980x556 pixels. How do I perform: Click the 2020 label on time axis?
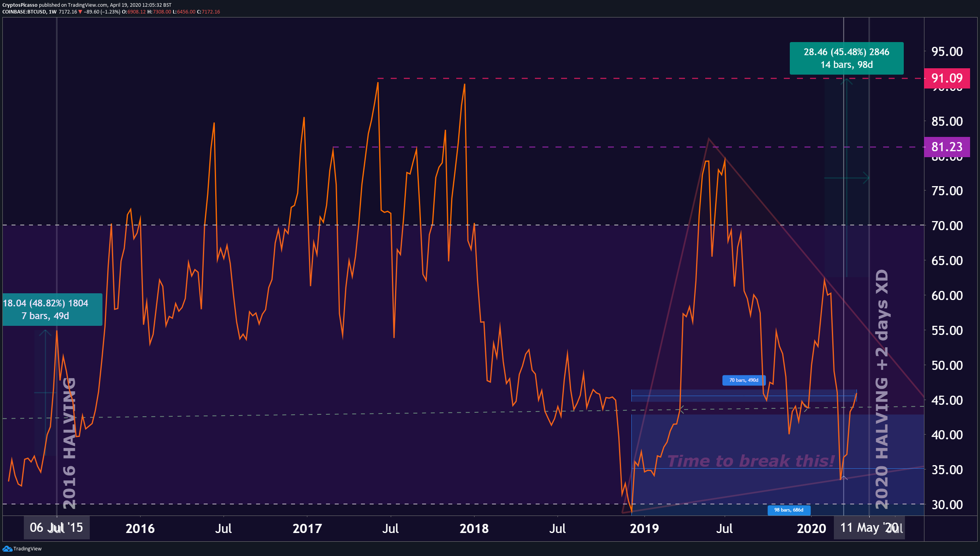[812, 528]
